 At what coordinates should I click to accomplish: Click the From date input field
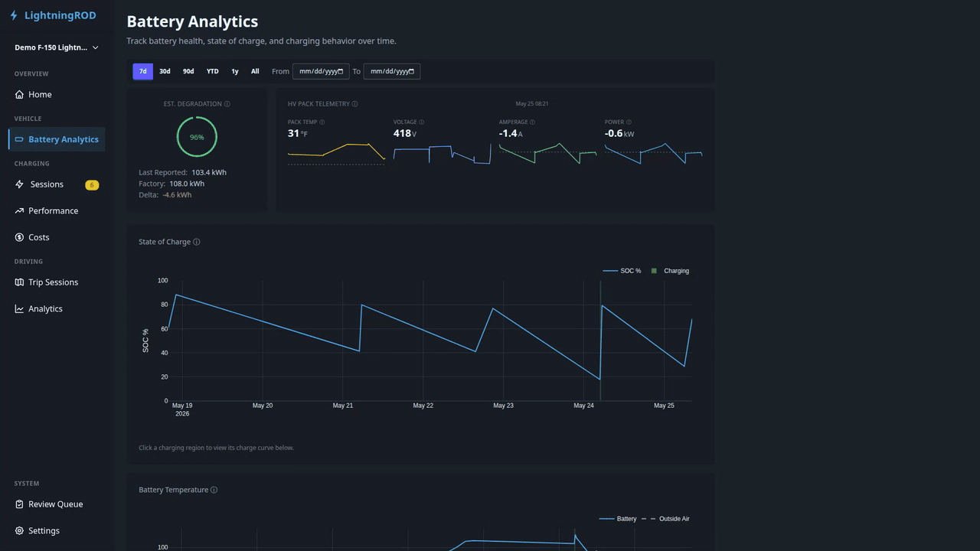[321, 71]
